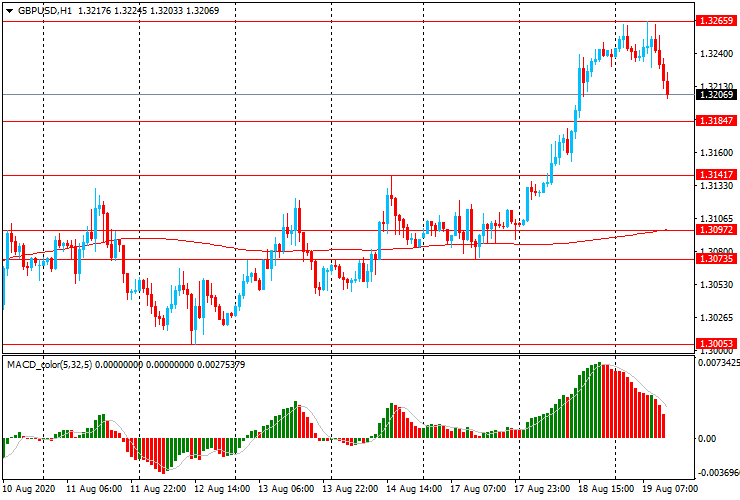Image resolution: width=740 pixels, height=500 pixels.
Task: Click the tallest green MACD histogram bar
Action: [600, 400]
